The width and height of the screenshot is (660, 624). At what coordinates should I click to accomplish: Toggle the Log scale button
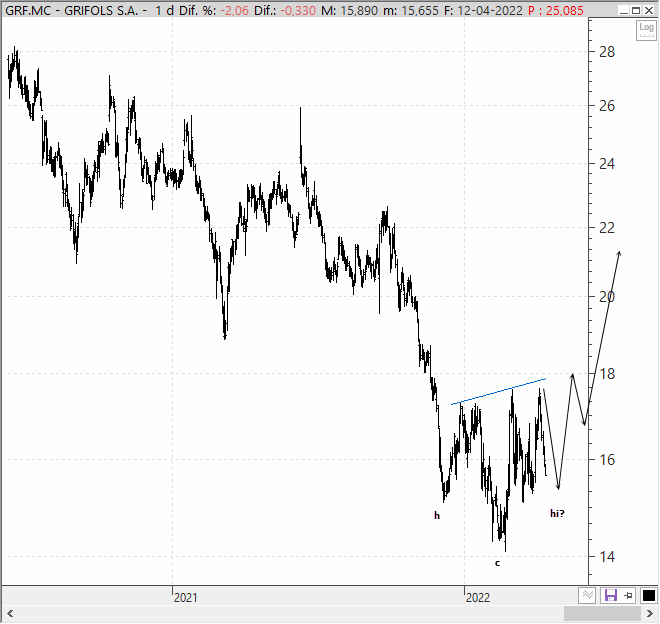pyautogui.click(x=646, y=30)
